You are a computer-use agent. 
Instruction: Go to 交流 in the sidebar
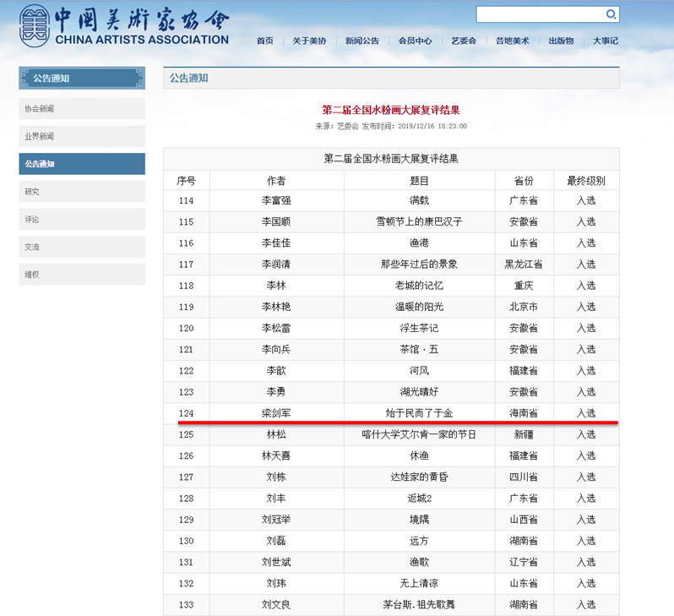pyautogui.click(x=82, y=247)
